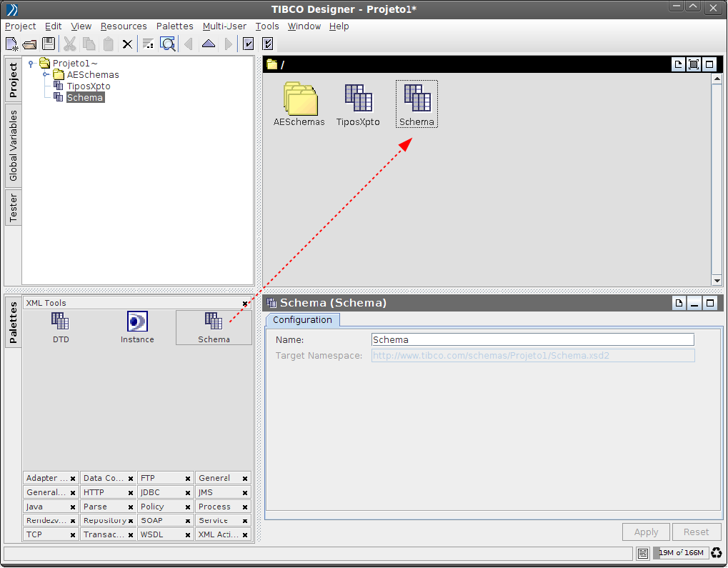Click the Apply button

coord(646,532)
